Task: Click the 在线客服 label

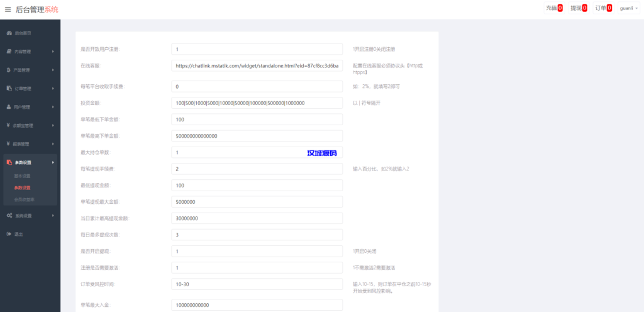Action: (x=91, y=65)
